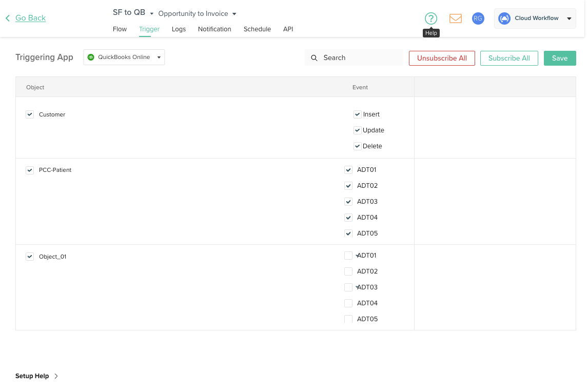Click the Save button
Image resolution: width=588 pixels, height=391 pixels.
coord(560,58)
